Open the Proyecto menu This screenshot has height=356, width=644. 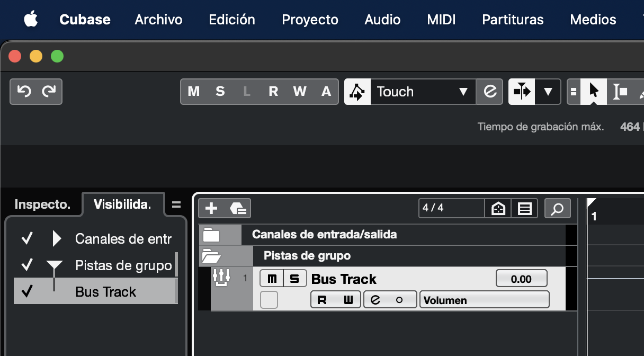pos(310,20)
